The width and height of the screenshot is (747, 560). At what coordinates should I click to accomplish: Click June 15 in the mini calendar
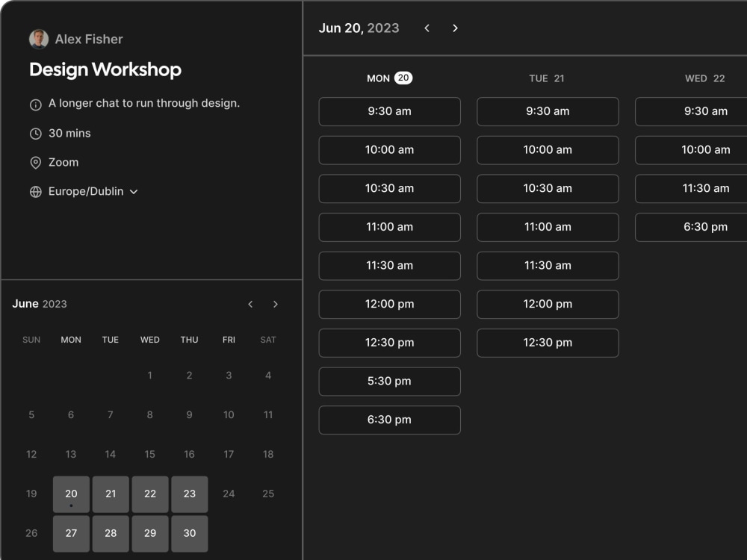click(149, 455)
